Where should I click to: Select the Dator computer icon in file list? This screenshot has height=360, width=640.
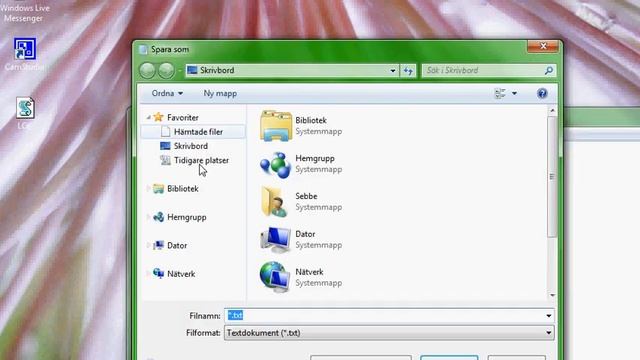pyautogui.click(x=276, y=240)
